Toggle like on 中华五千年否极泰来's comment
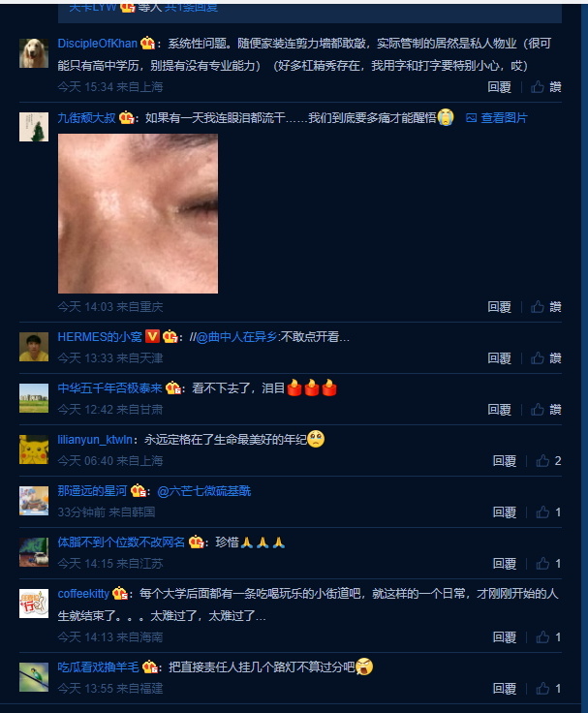This screenshot has height=713, width=588. click(537, 410)
